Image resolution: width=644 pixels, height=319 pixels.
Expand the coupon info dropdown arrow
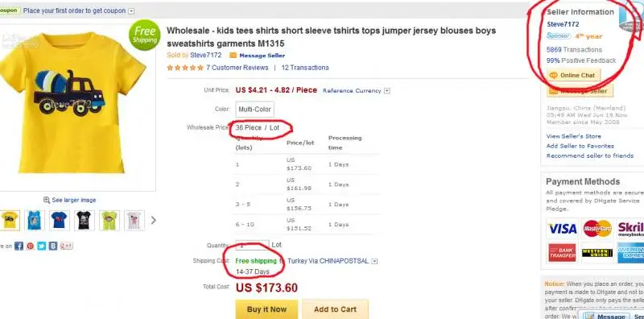click(x=131, y=11)
